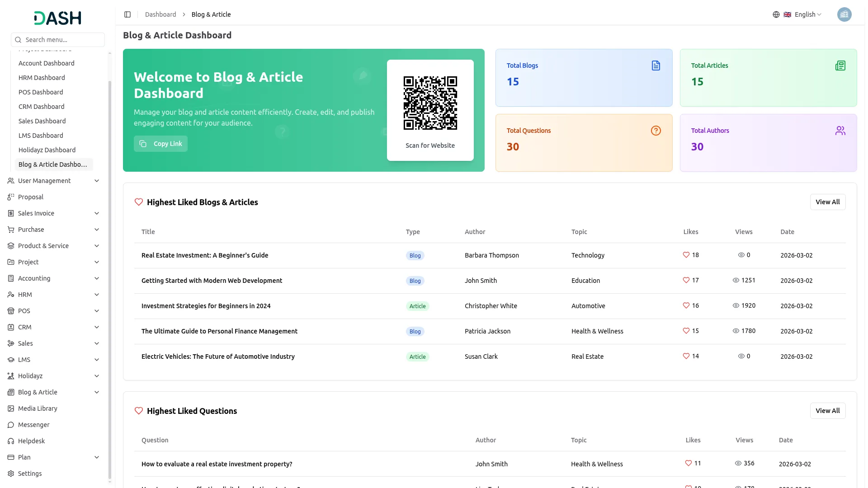Image resolution: width=868 pixels, height=488 pixels.
Task: Click the Copy Link button
Action: click(x=160, y=144)
